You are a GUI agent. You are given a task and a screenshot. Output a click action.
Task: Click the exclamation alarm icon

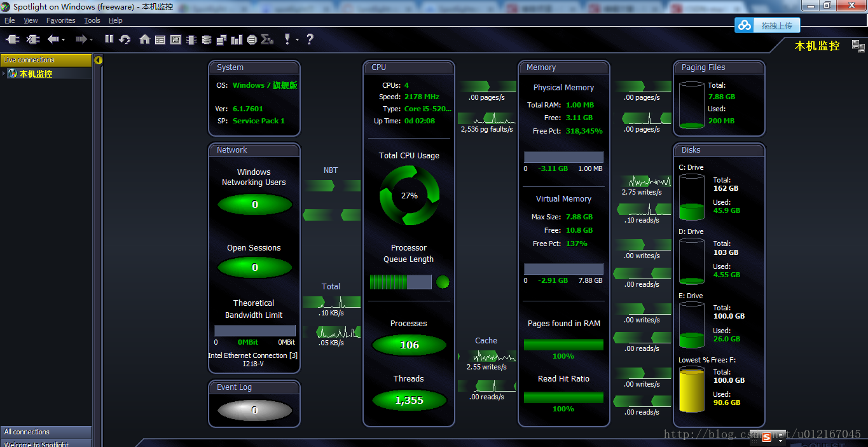coord(287,39)
